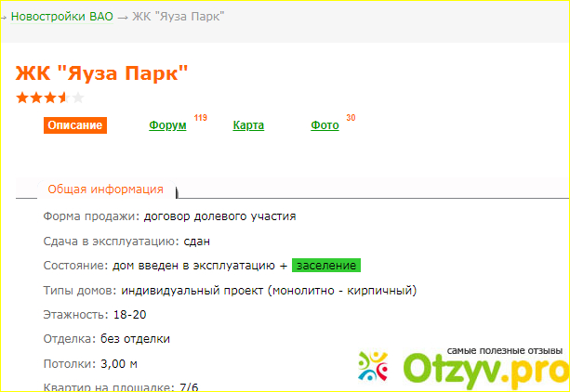Click the photo count 30
570x392 pixels.
tap(351, 118)
